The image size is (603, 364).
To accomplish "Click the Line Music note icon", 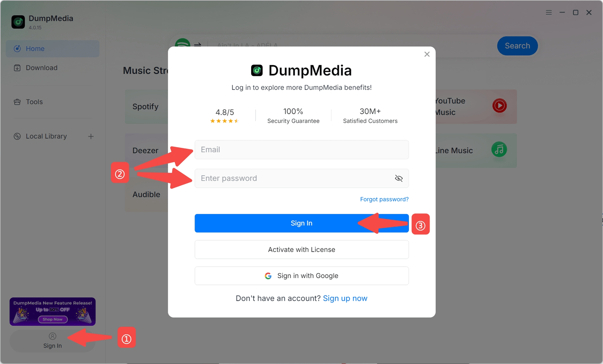I will 499,149.
